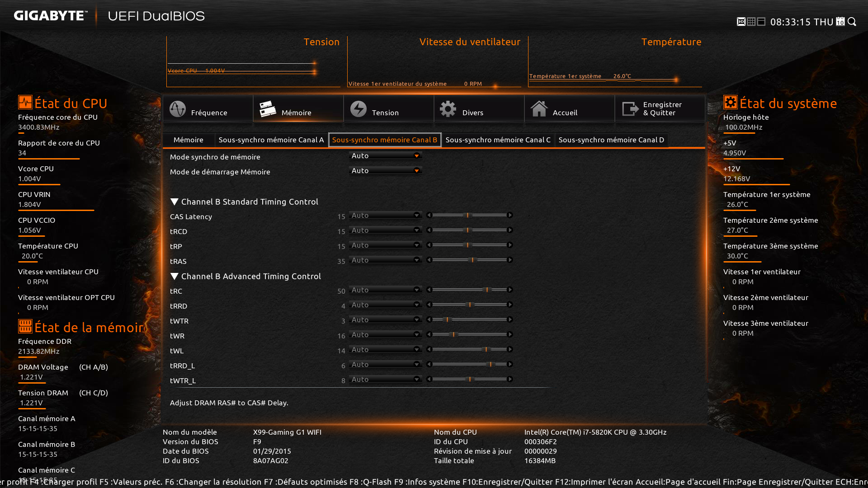
Task: Decrease tRCD with left arrow
Action: [429, 230]
